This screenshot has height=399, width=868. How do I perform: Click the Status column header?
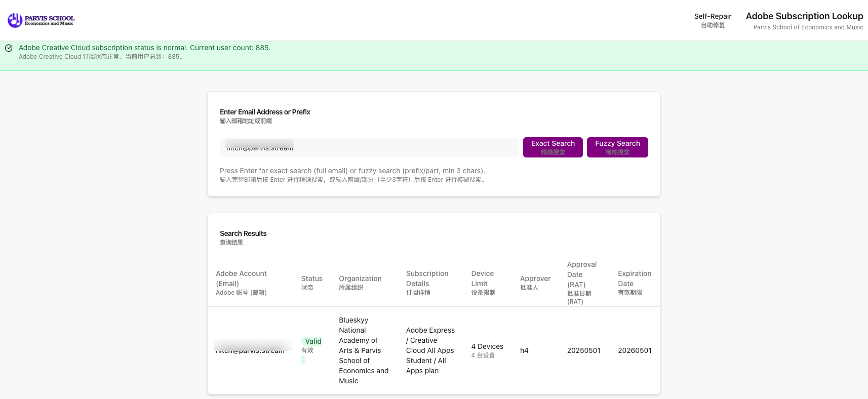(311, 283)
